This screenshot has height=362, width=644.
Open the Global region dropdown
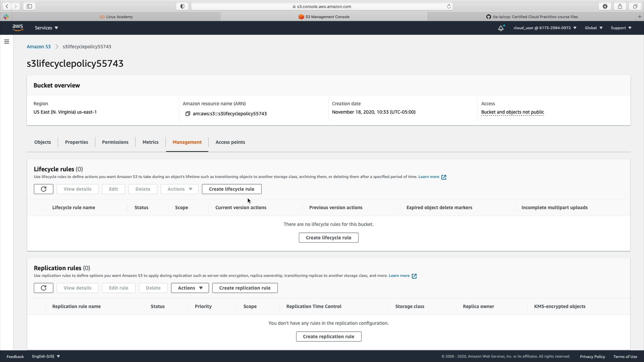[594, 28]
